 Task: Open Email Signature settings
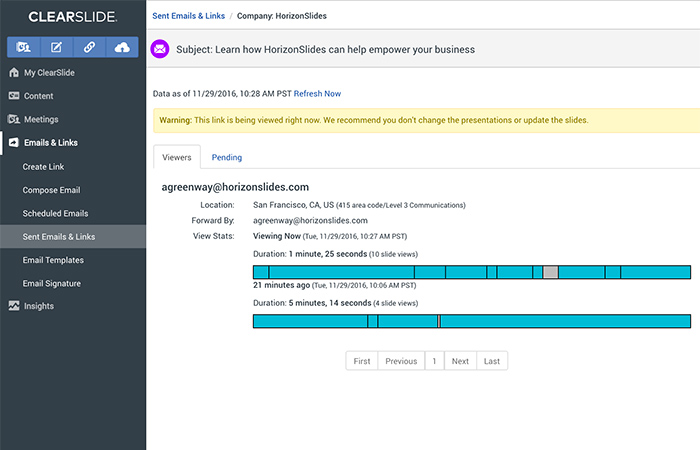point(52,283)
